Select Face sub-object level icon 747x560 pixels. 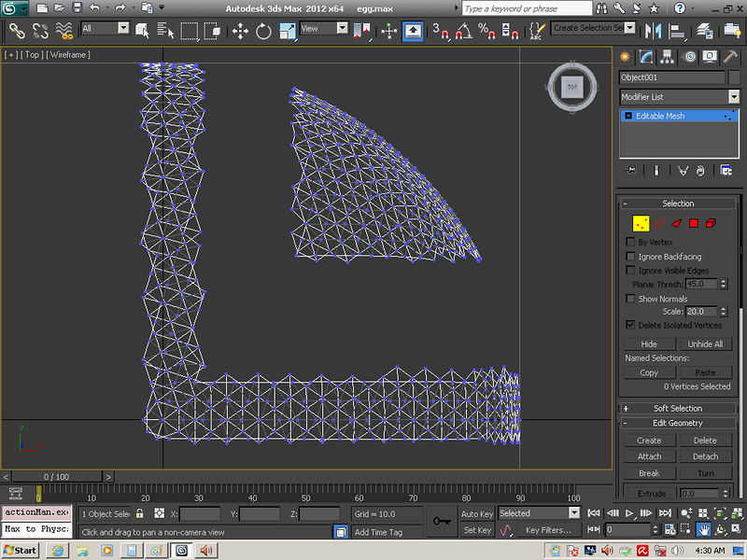point(675,223)
